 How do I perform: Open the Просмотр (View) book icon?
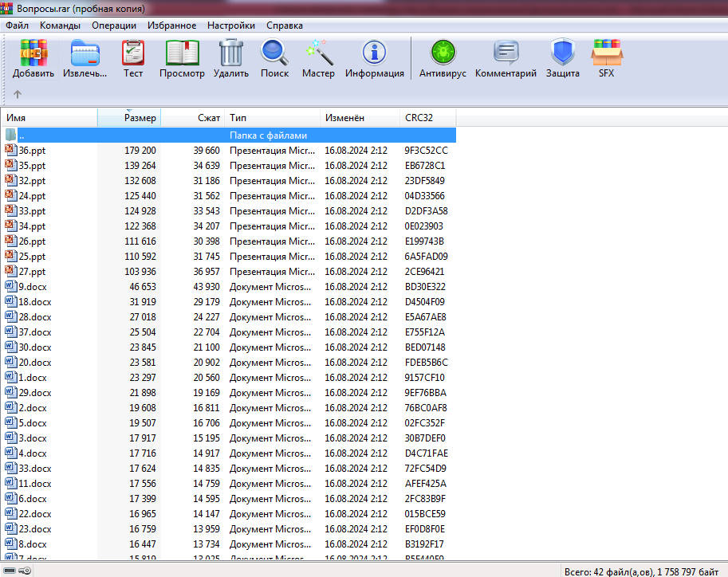pyautogui.click(x=182, y=53)
